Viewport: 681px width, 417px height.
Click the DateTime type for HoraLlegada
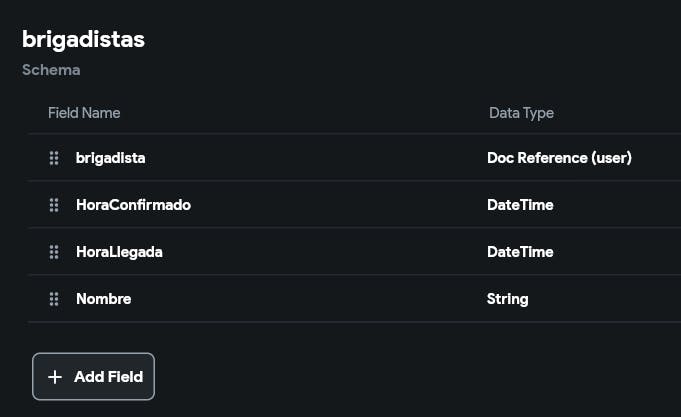click(520, 252)
